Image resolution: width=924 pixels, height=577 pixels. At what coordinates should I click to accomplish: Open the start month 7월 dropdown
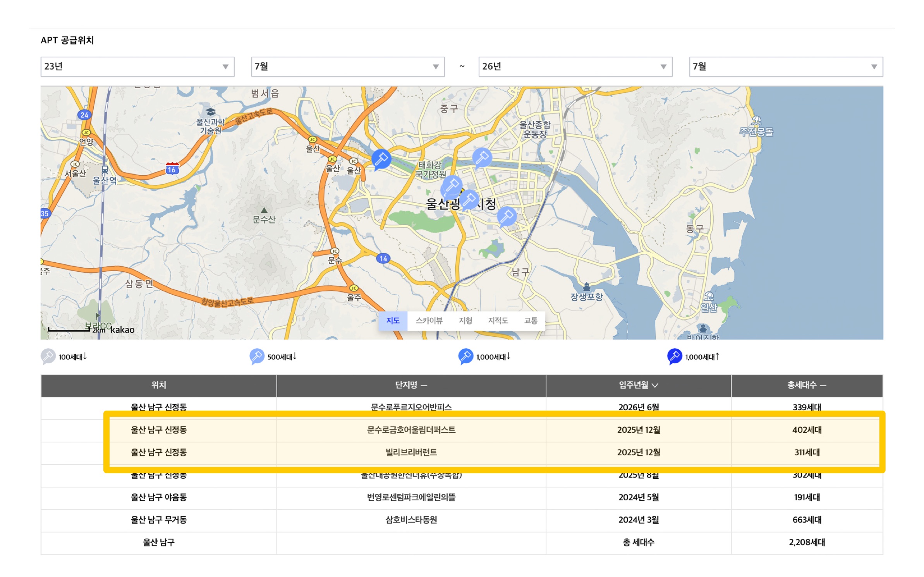click(x=347, y=67)
